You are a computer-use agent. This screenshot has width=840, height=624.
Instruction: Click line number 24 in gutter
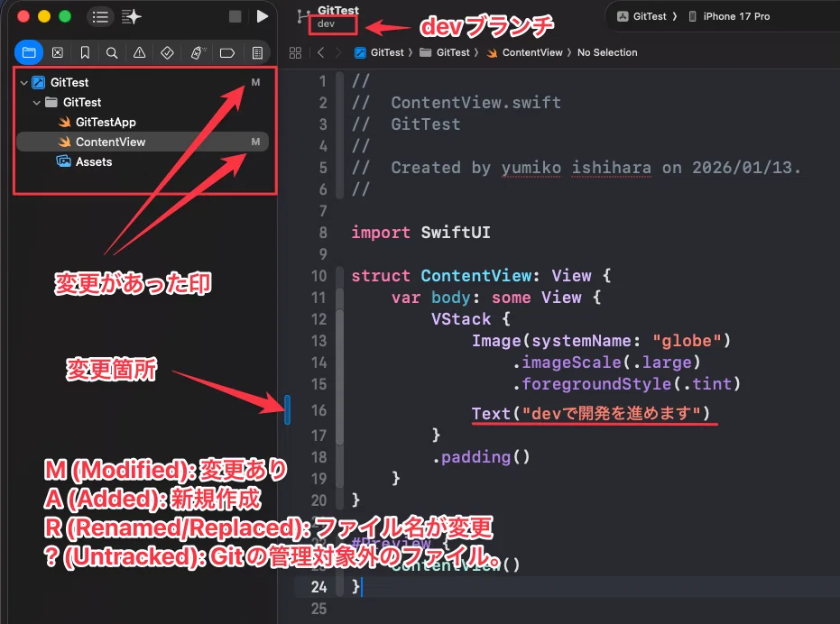(x=318, y=587)
